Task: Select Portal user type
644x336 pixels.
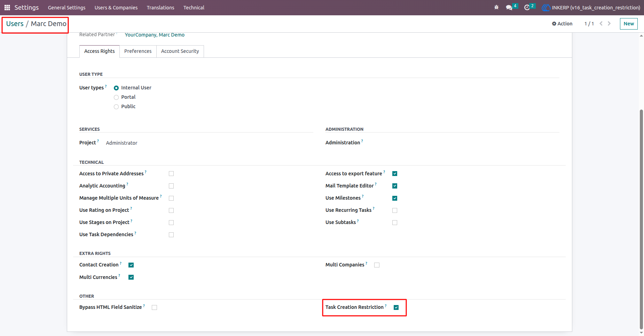Action: [116, 97]
